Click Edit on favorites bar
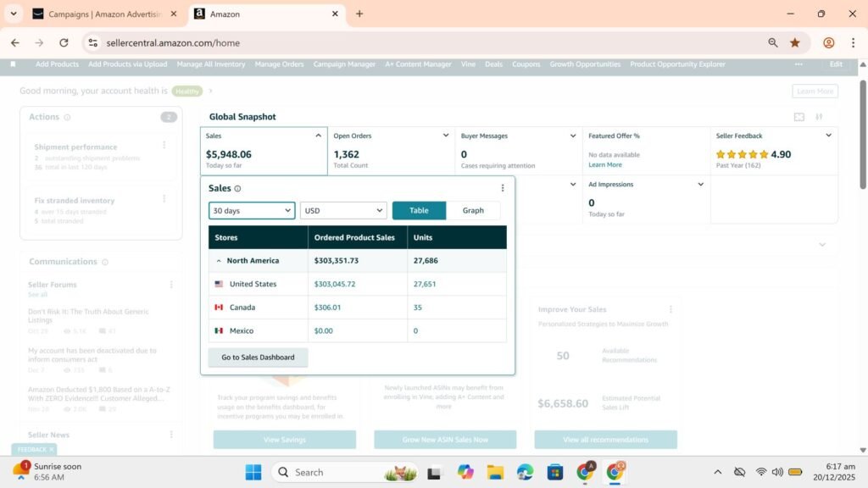The width and height of the screenshot is (868, 488). (836, 64)
